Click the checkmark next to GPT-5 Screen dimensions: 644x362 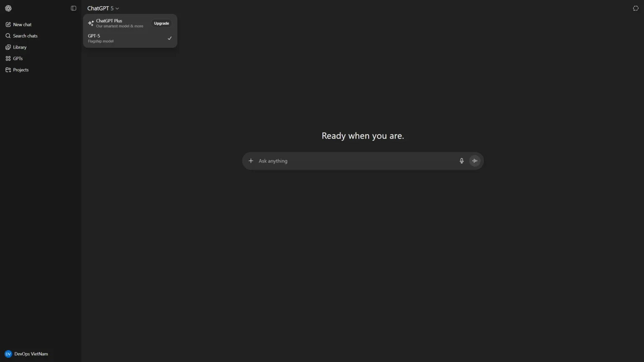point(169,39)
